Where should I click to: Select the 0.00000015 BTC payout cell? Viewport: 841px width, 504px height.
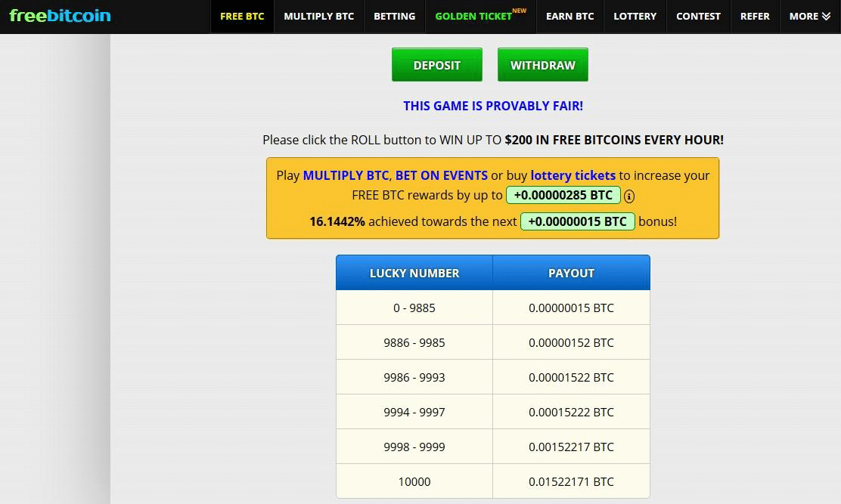tap(571, 308)
